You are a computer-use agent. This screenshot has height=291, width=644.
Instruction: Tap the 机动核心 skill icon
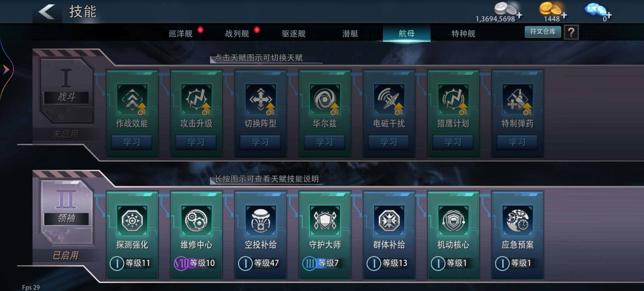coord(453,221)
